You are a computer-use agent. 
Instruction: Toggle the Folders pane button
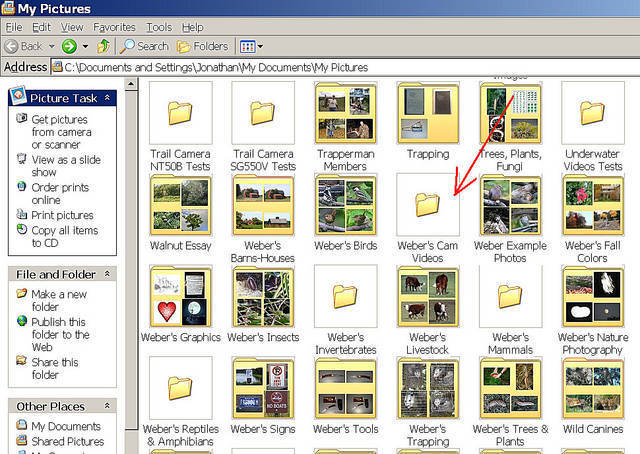click(x=203, y=46)
